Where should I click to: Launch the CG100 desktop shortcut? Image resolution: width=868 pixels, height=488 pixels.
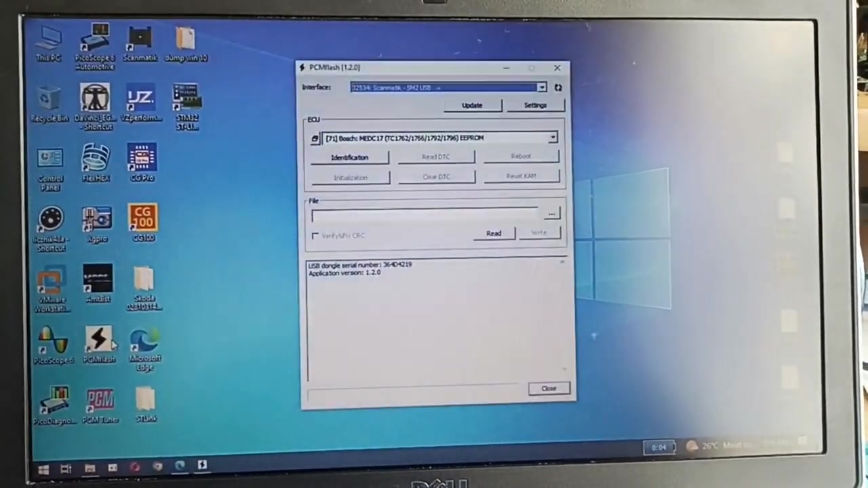pyautogui.click(x=142, y=223)
